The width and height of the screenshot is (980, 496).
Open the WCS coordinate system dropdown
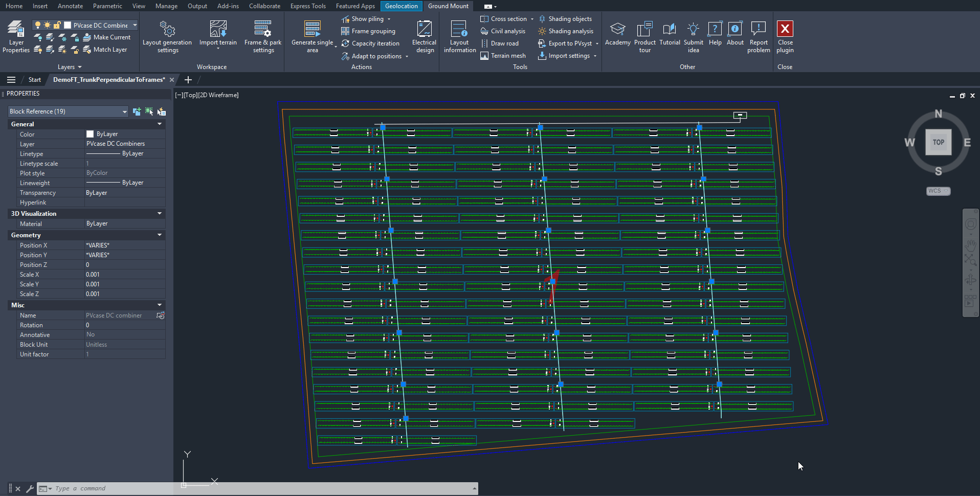[x=938, y=191]
